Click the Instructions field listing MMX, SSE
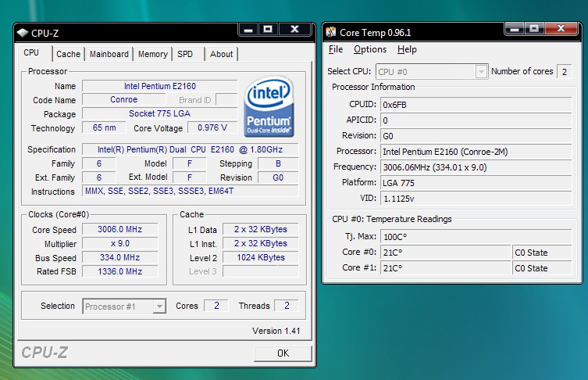 (190, 191)
